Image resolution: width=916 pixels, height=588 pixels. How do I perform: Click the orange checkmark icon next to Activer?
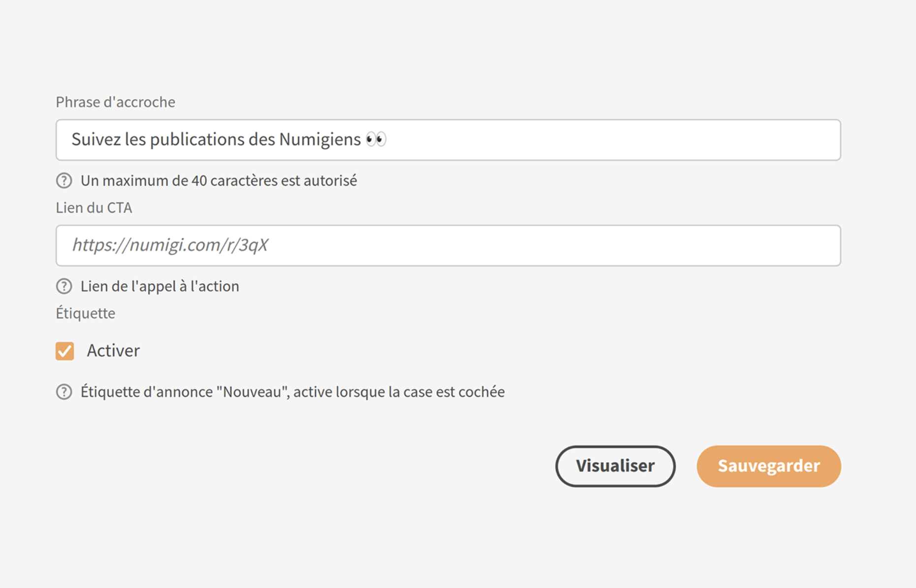tap(65, 351)
